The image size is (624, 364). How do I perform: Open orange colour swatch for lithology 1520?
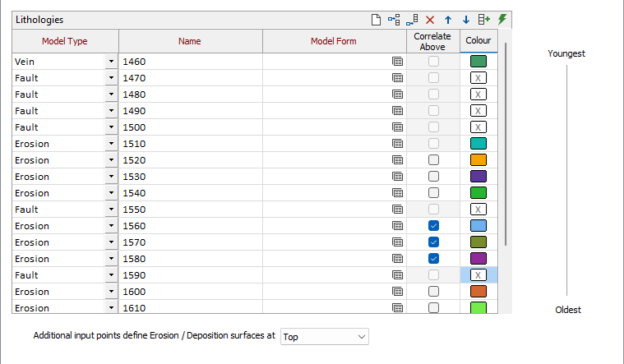(x=478, y=160)
